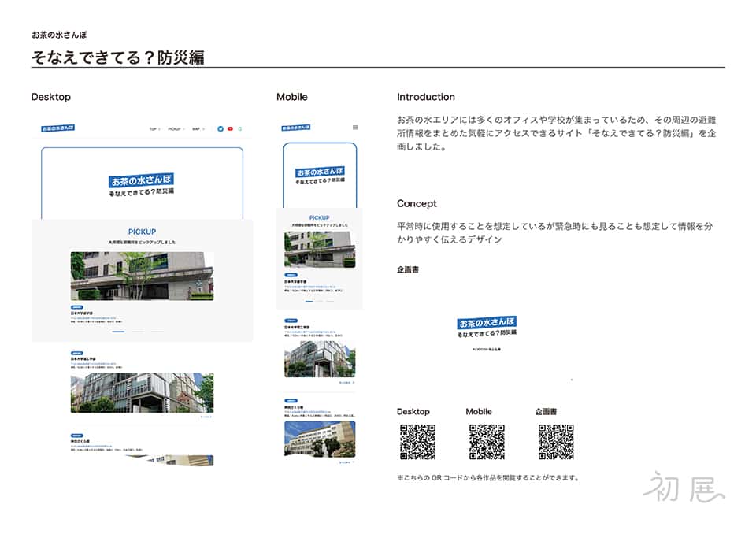Click the Concept heading
The height and width of the screenshot is (534, 756).
tap(417, 203)
